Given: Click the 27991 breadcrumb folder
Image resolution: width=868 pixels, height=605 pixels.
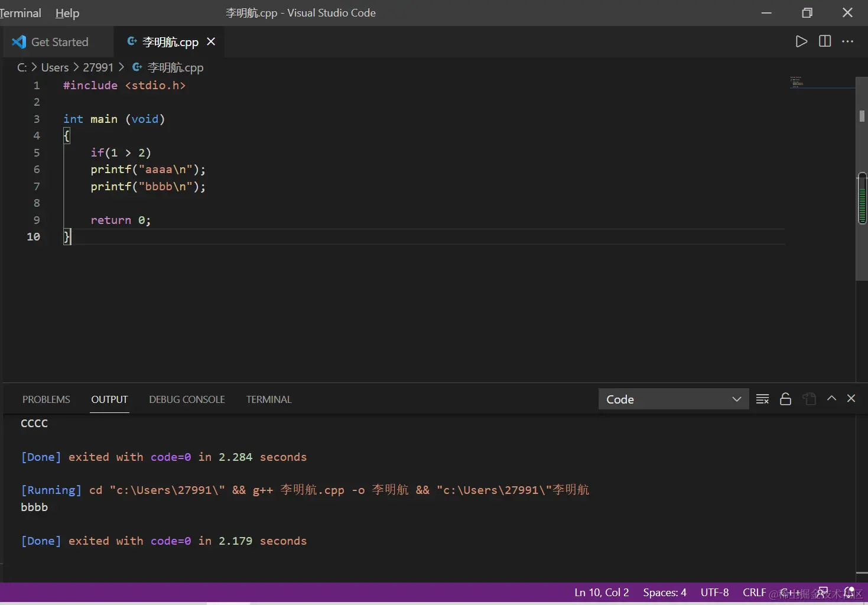Looking at the screenshot, I should tap(98, 67).
